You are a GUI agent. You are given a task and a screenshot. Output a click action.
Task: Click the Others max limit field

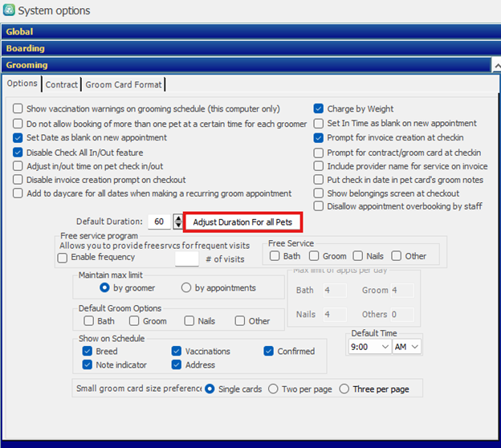402,315
